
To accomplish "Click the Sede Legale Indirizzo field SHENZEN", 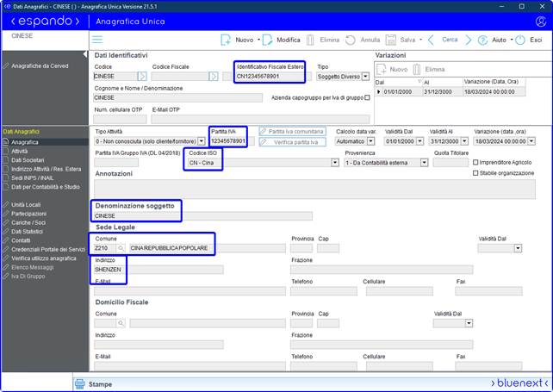I will coord(158,270).
